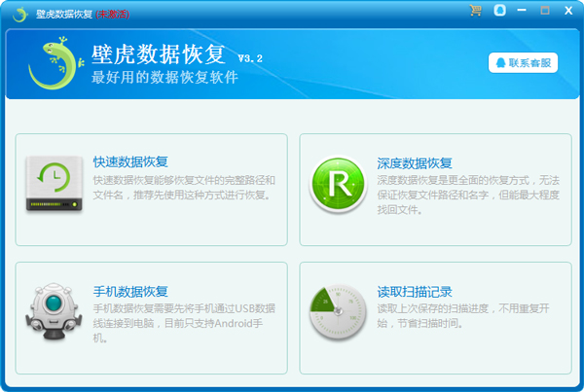Open 手机数据恢复 heading link

point(130,291)
